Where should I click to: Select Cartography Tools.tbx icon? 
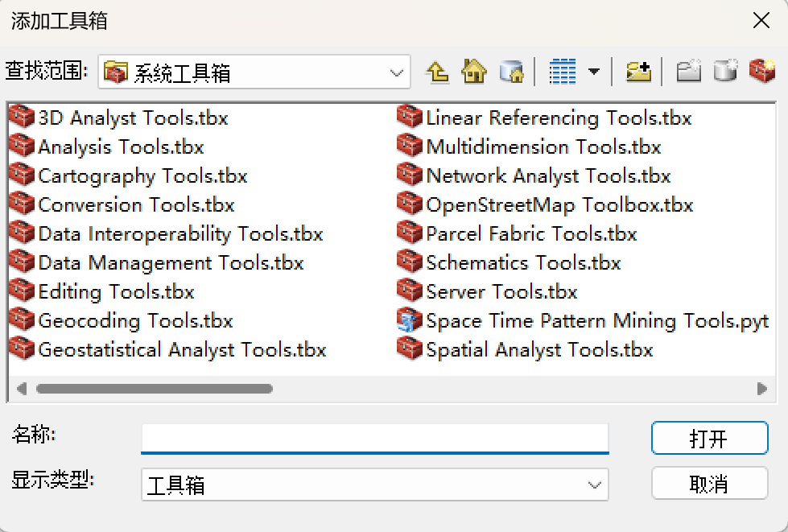tap(22, 175)
